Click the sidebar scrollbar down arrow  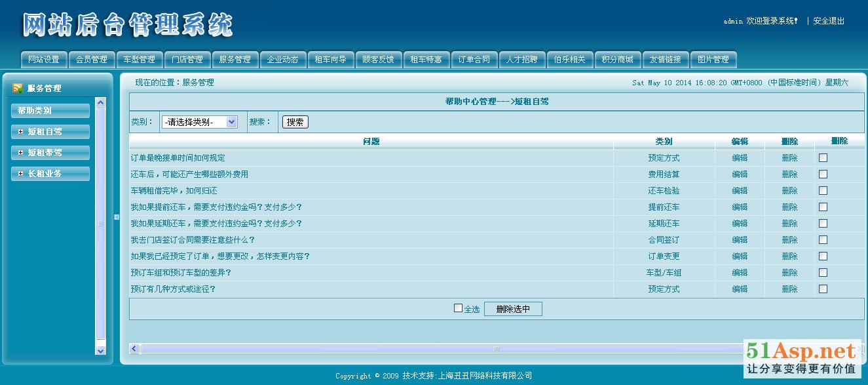(100, 351)
